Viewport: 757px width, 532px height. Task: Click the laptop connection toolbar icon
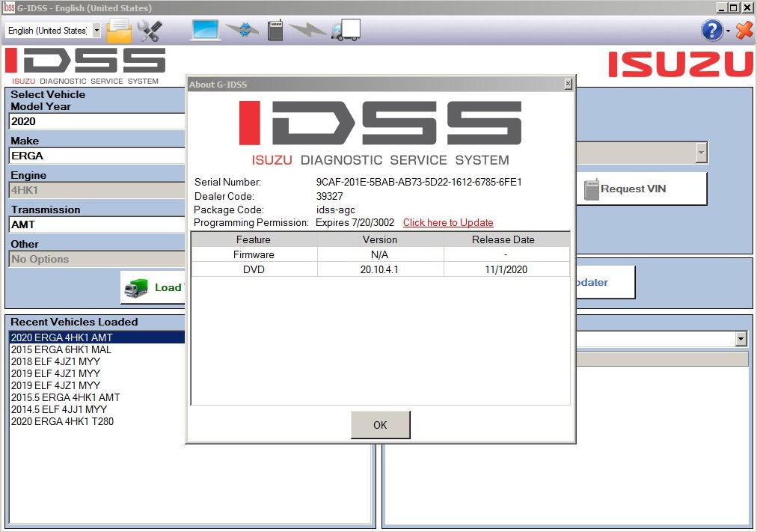point(204,30)
